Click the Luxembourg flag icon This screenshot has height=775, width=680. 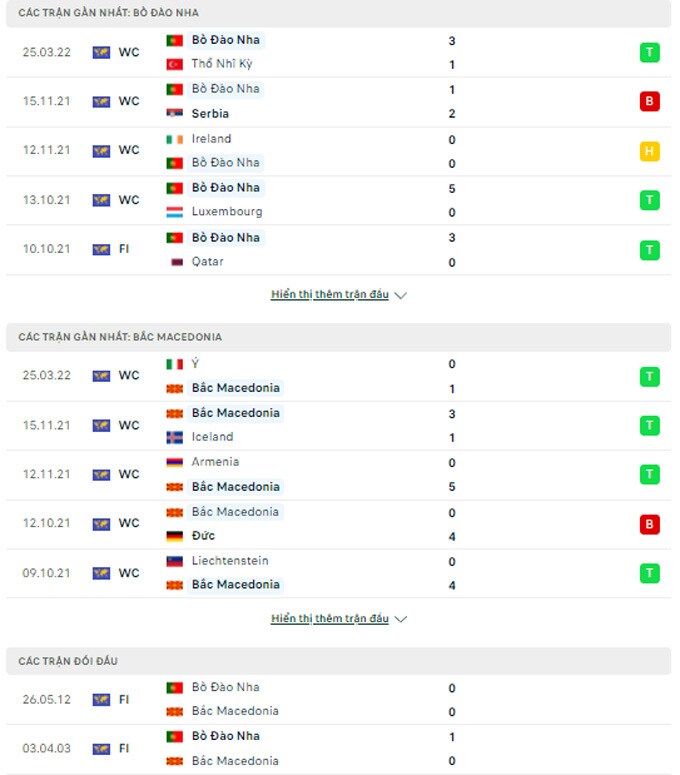(x=174, y=212)
